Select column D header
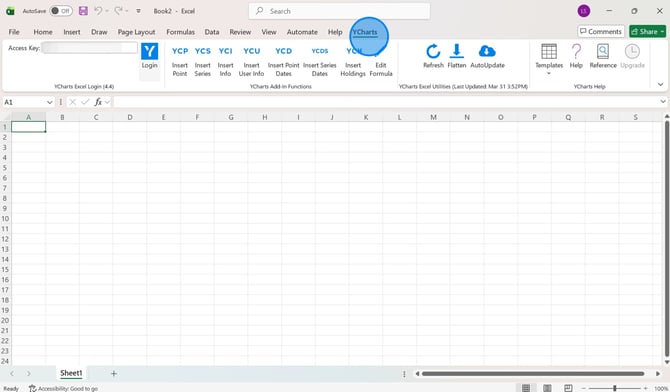This screenshot has height=392, width=670. pyautogui.click(x=129, y=117)
